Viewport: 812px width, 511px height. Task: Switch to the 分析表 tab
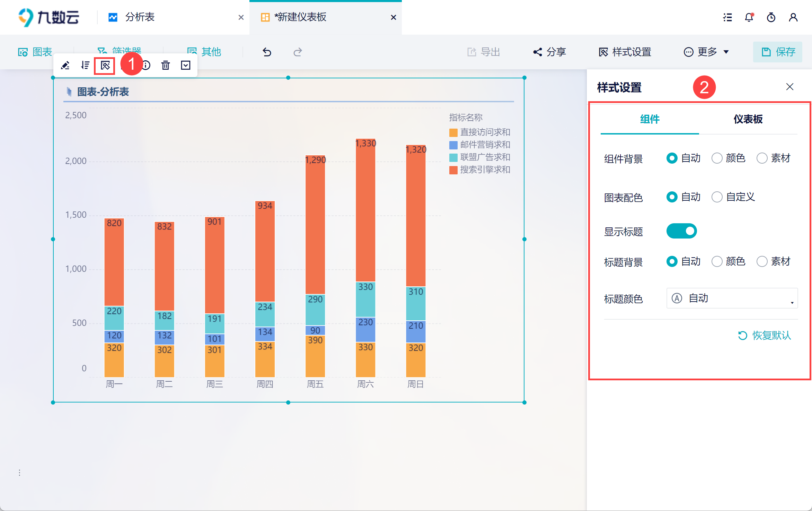140,17
